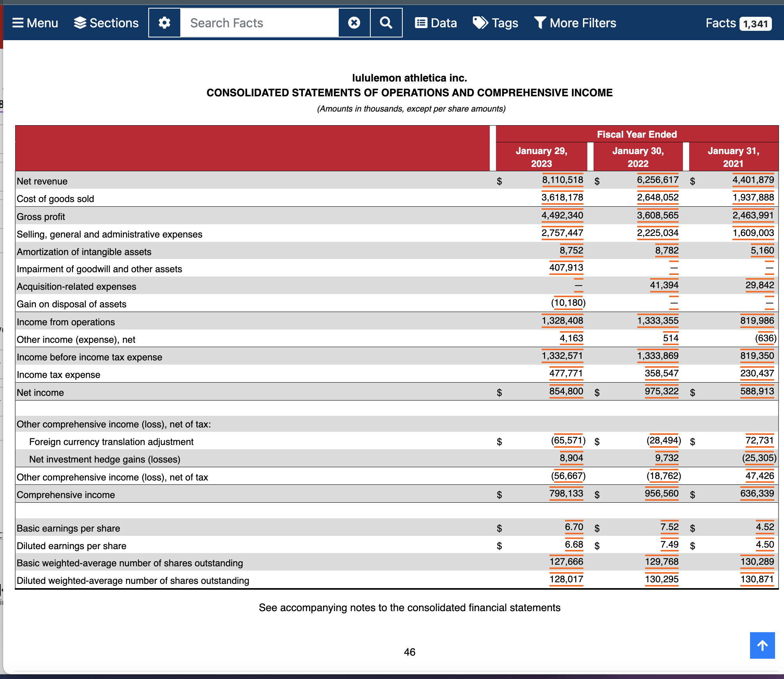Select Income tax expense 230,437
Viewport: 784px width, 679px height.
[x=757, y=373]
